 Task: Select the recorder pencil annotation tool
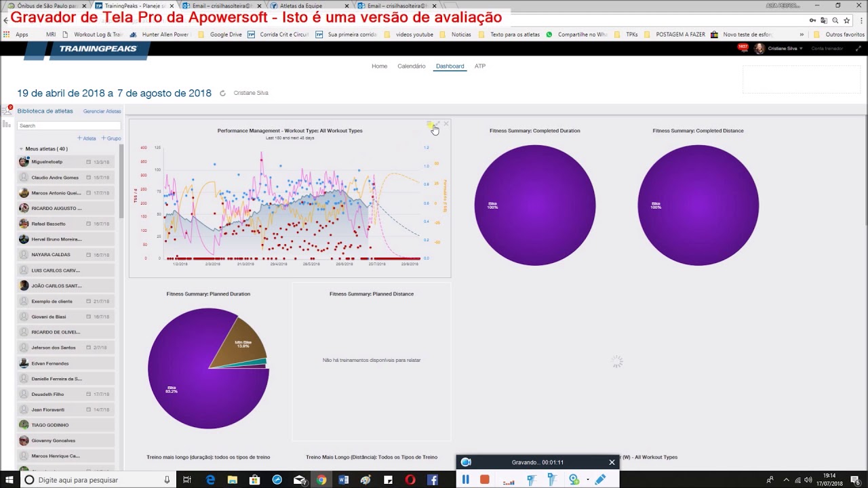pos(600,479)
